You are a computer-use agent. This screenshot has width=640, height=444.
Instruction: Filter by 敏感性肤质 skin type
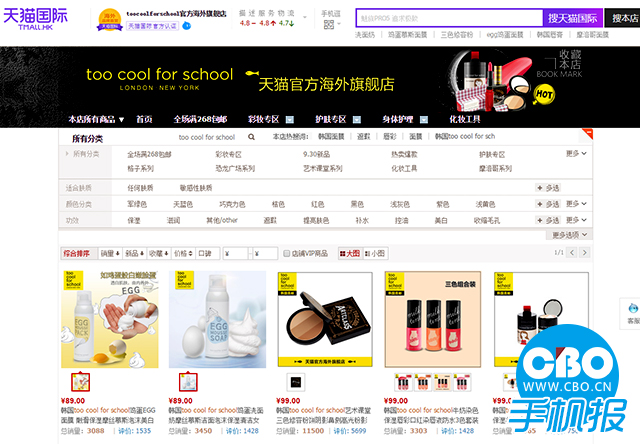coord(196,188)
